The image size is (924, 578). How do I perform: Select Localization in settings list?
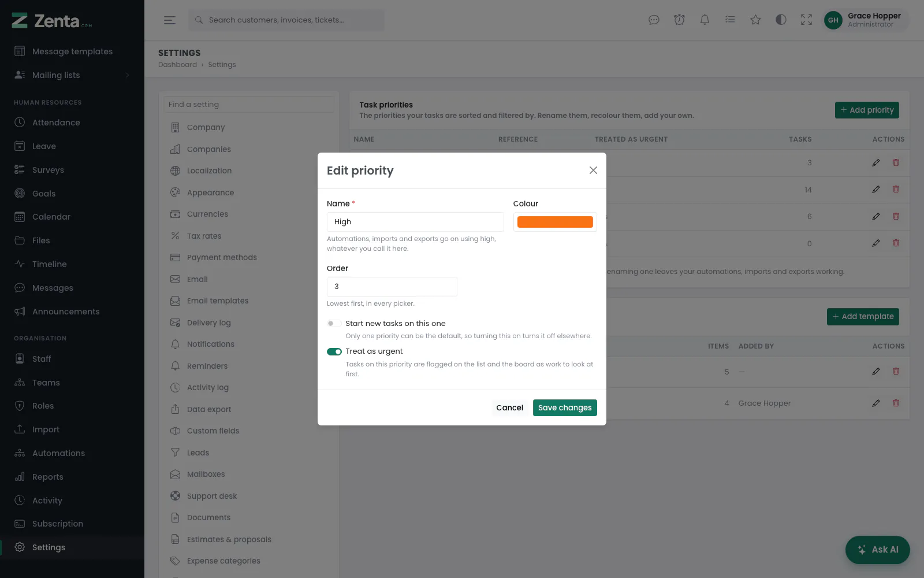(249, 171)
